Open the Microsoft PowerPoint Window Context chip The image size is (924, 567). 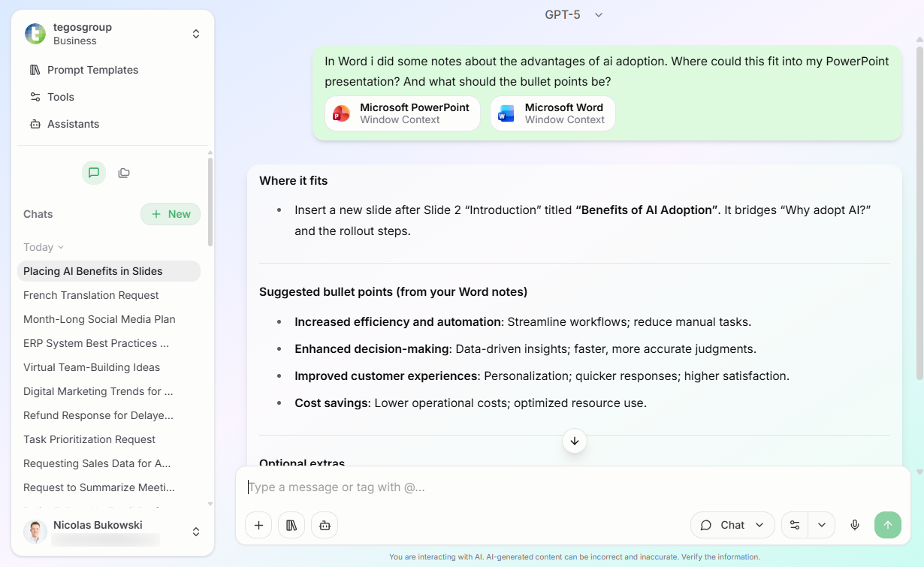point(402,113)
